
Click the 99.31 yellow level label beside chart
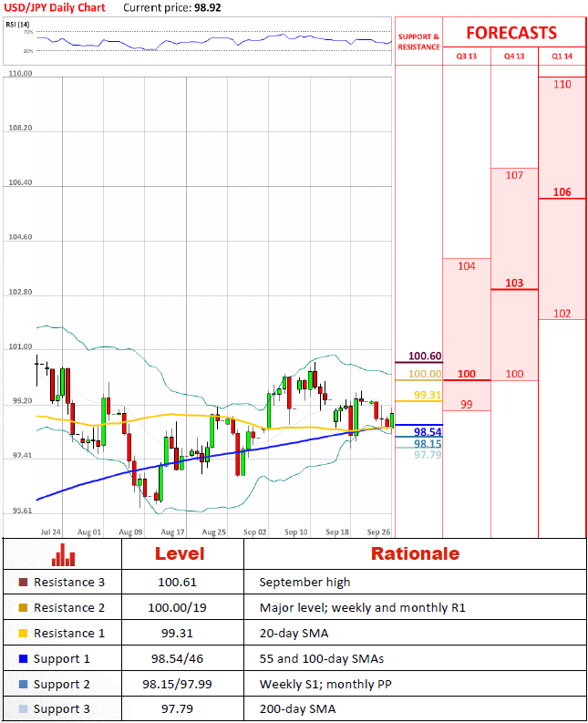[428, 395]
